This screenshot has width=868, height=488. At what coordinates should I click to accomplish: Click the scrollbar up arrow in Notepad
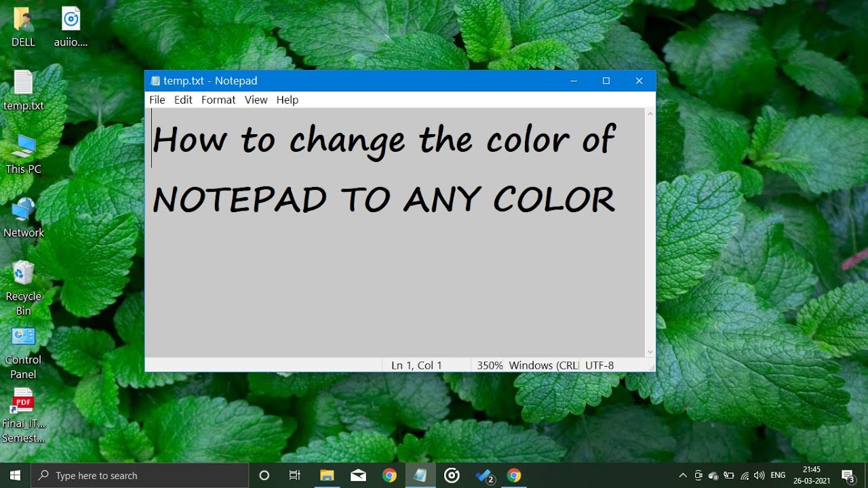click(650, 114)
